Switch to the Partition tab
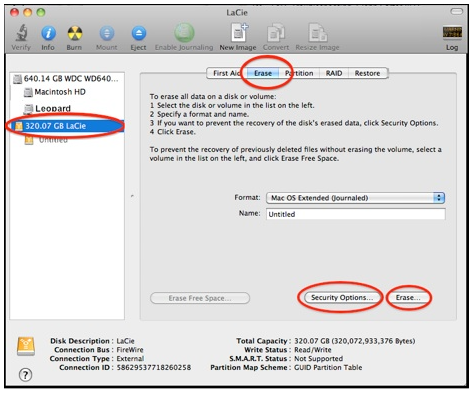 coord(299,73)
